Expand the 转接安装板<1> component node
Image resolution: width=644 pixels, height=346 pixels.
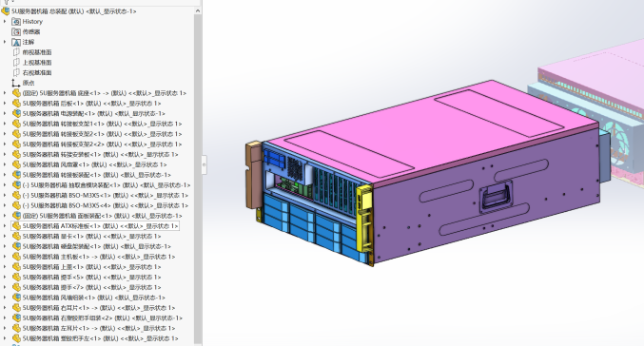[x=5, y=154]
